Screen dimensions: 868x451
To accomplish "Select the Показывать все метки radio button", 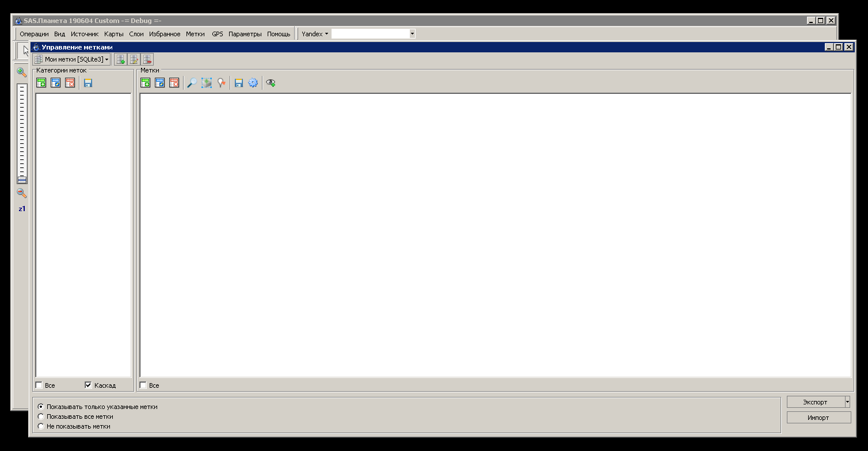I will pos(40,416).
